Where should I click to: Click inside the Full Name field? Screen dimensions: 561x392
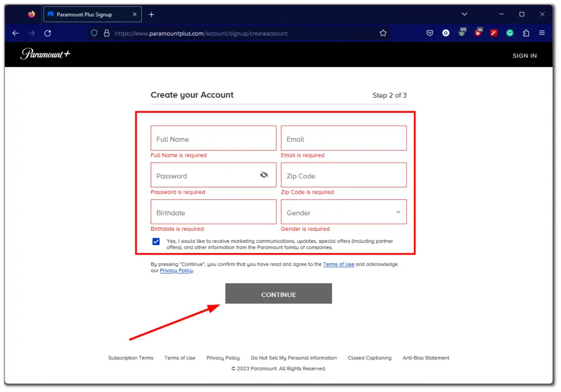coord(213,138)
